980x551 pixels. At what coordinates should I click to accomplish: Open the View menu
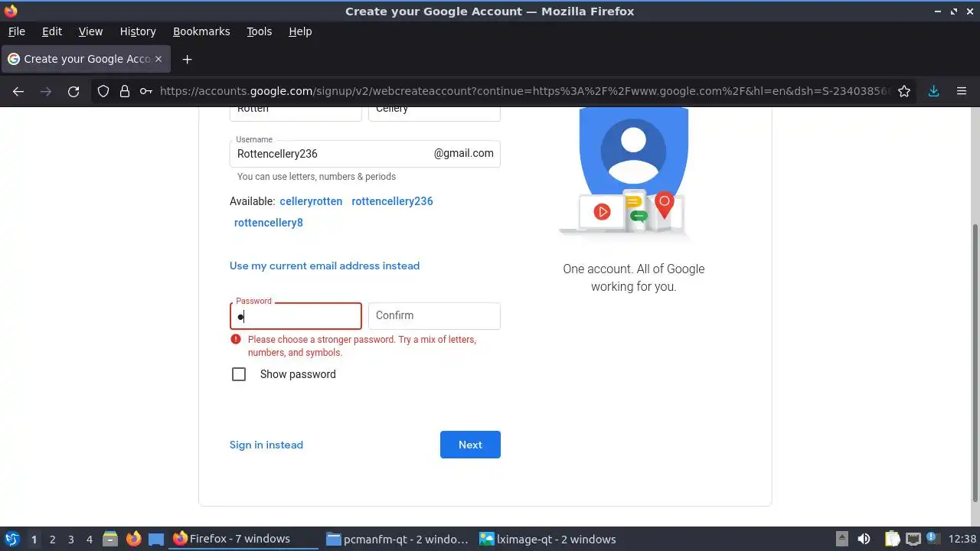click(90, 31)
